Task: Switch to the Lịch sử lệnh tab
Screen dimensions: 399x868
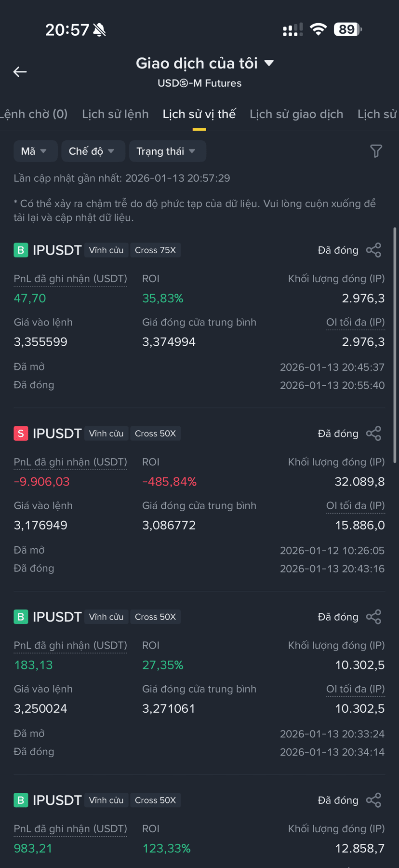Action: 115,114
